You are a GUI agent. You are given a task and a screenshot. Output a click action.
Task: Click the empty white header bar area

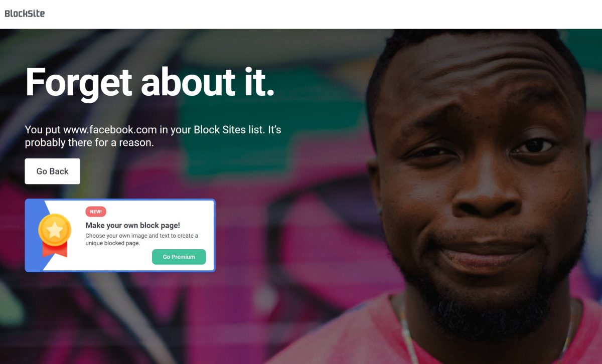321,14
